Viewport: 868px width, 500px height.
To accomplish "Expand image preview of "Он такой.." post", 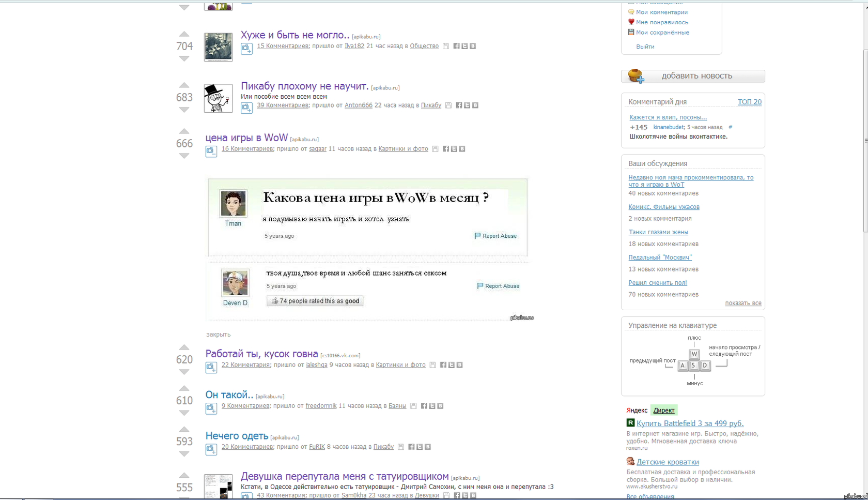I will pyautogui.click(x=211, y=408).
